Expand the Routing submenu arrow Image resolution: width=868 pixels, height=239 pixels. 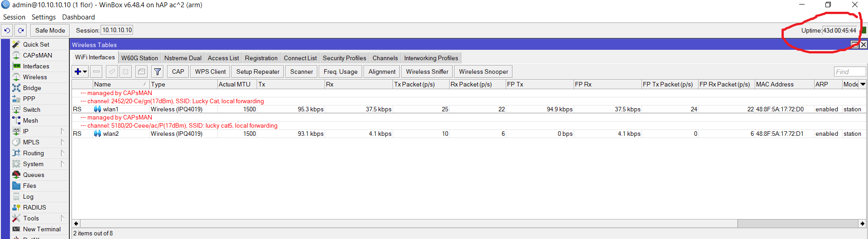click(63, 153)
